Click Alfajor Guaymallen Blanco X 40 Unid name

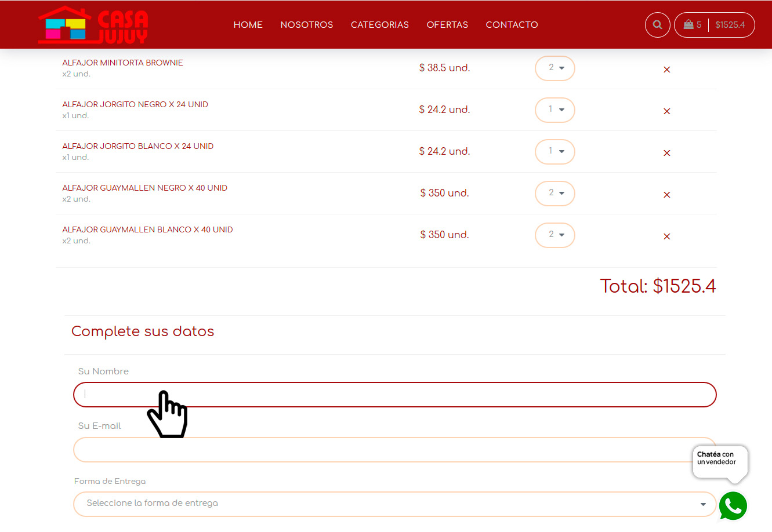tap(148, 229)
